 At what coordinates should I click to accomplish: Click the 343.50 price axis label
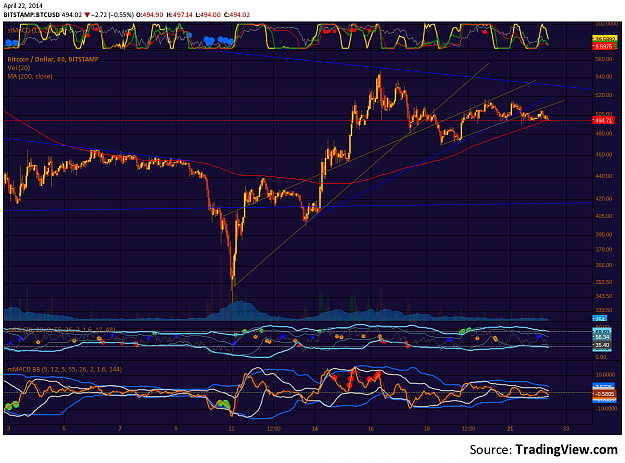coord(603,296)
